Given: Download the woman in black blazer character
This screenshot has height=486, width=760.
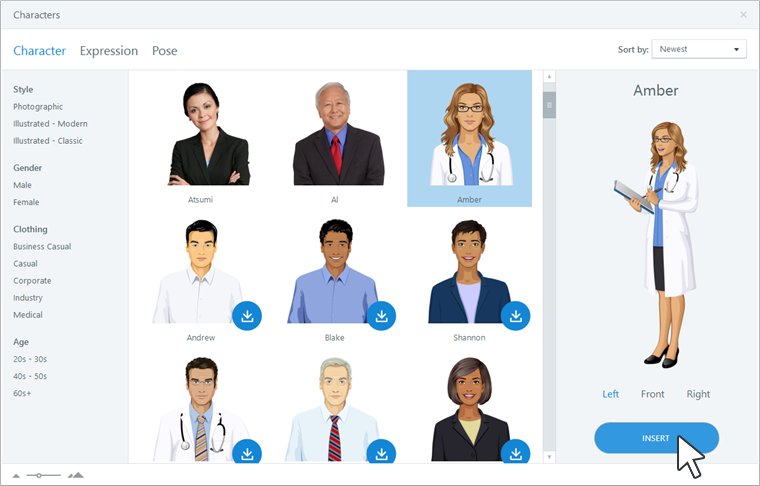Looking at the screenshot, I should coord(516,451).
